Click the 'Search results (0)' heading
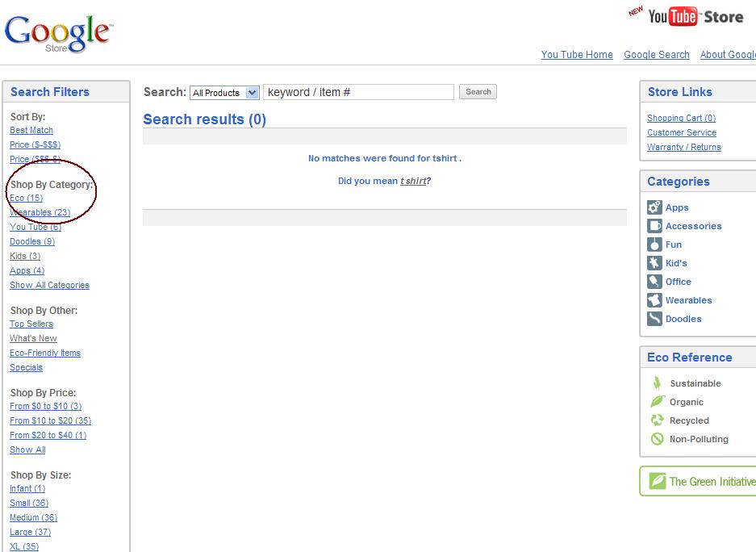The image size is (756, 552). [204, 119]
